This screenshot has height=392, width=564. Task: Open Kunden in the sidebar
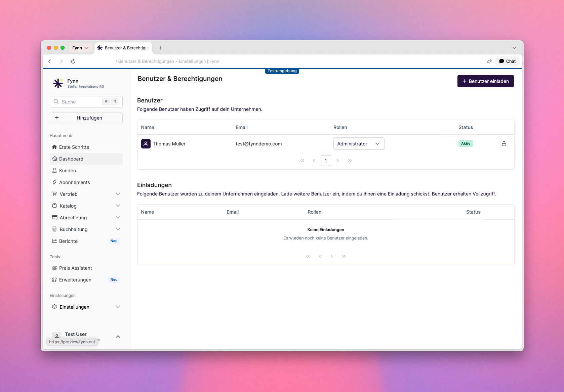tap(86, 171)
